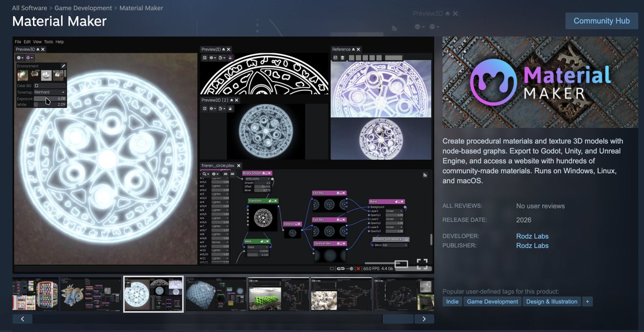The width and height of the screenshot is (644, 332).
Task: Open Layer1 Screen blend mode dropdown
Action: point(394,211)
